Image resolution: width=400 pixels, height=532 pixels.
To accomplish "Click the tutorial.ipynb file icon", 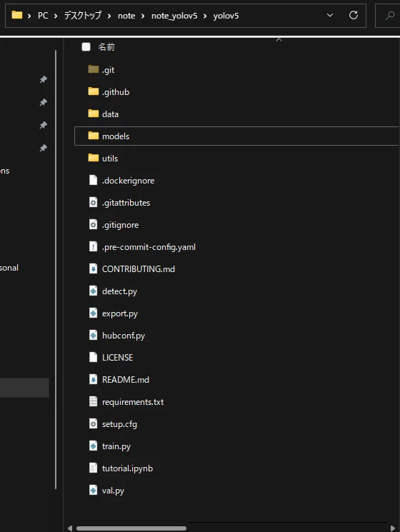I will tap(94, 468).
